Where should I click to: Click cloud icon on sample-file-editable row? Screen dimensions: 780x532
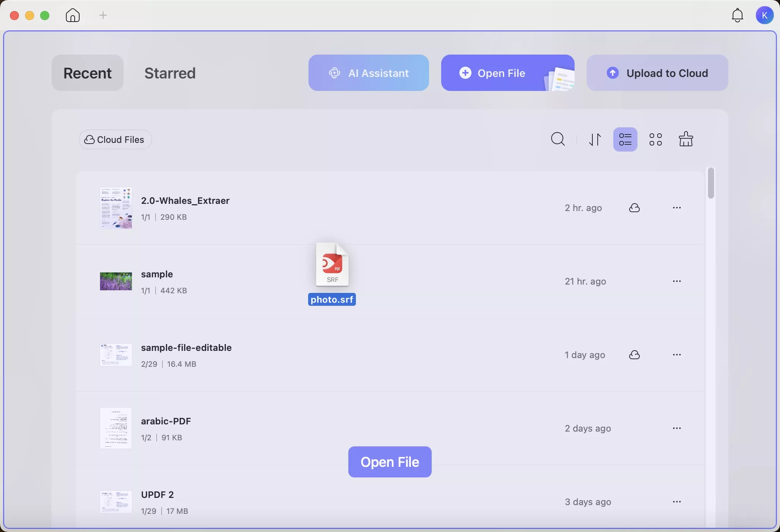(634, 355)
